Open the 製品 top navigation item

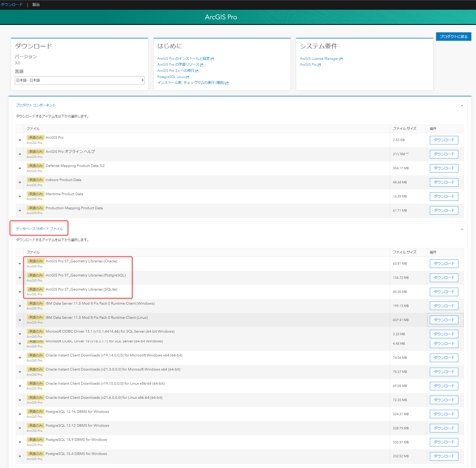36,5
